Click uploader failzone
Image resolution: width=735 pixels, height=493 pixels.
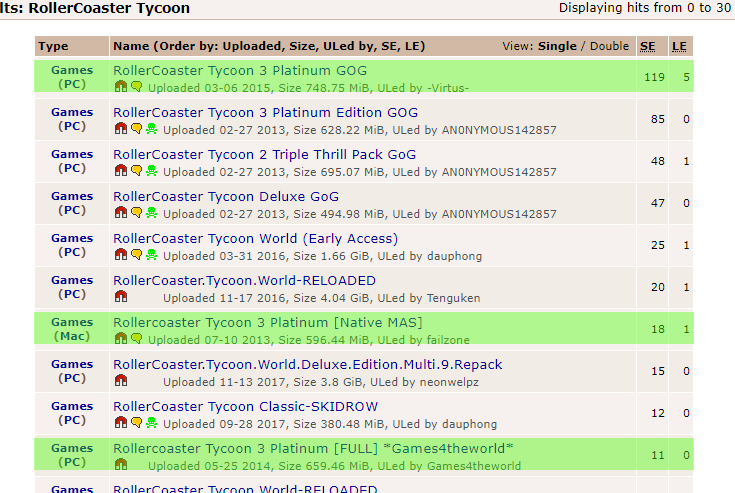click(x=448, y=340)
